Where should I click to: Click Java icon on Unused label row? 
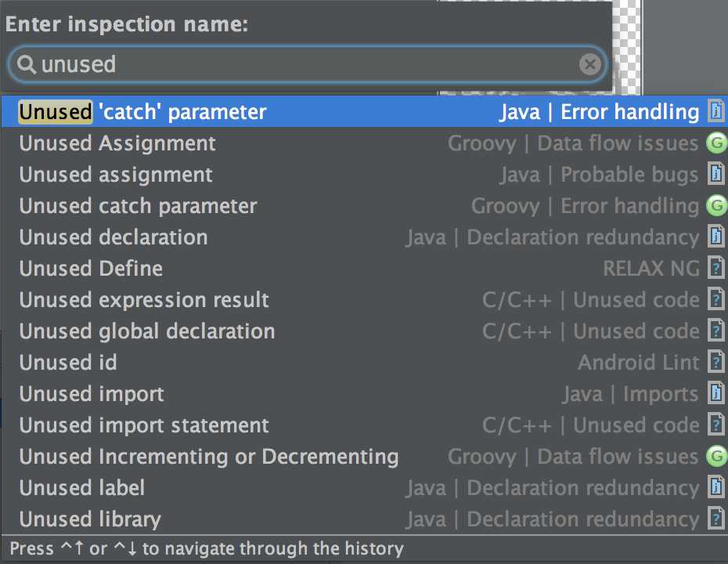tap(715, 488)
